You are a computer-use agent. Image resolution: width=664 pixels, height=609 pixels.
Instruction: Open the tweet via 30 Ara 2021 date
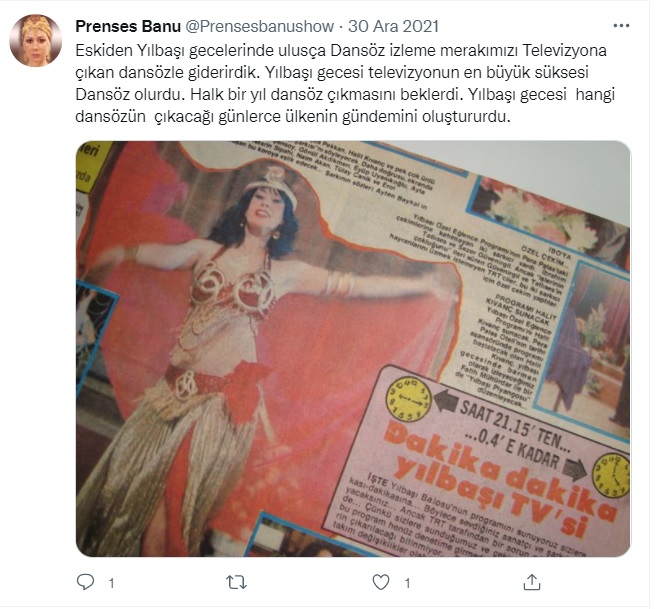click(x=393, y=26)
